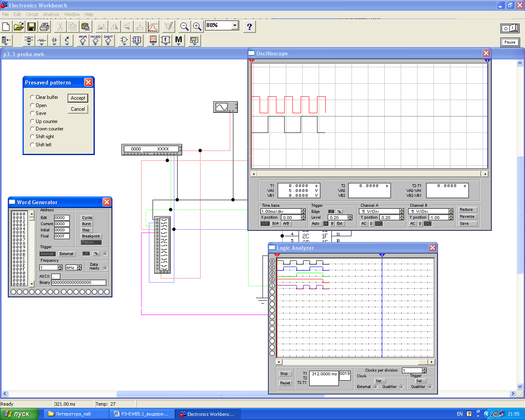This screenshot has width=525, height=420.
Task: Open the Digital flip-flop parts bin
Action: 137,40
